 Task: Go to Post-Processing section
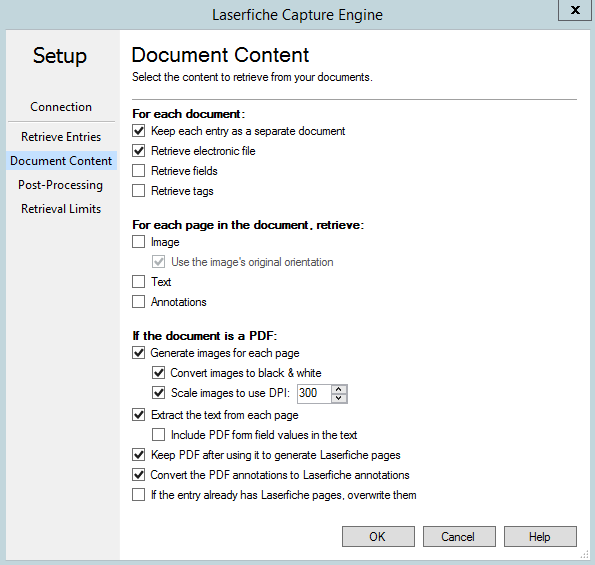coord(61,185)
